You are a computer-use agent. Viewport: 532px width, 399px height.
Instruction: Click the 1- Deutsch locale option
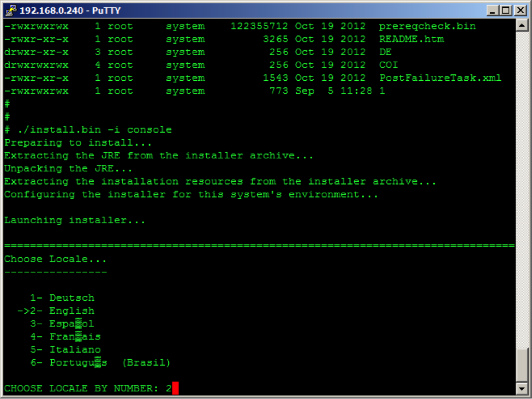click(62, 298)
